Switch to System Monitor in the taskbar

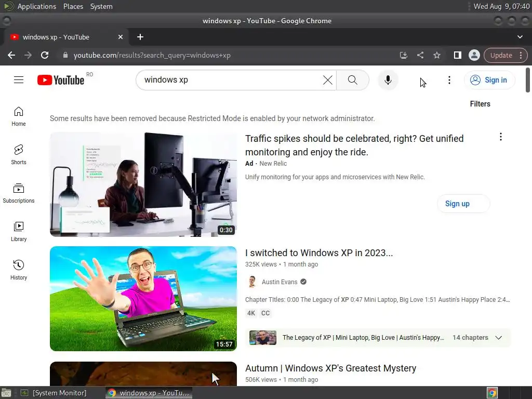[x=54, y=393]
